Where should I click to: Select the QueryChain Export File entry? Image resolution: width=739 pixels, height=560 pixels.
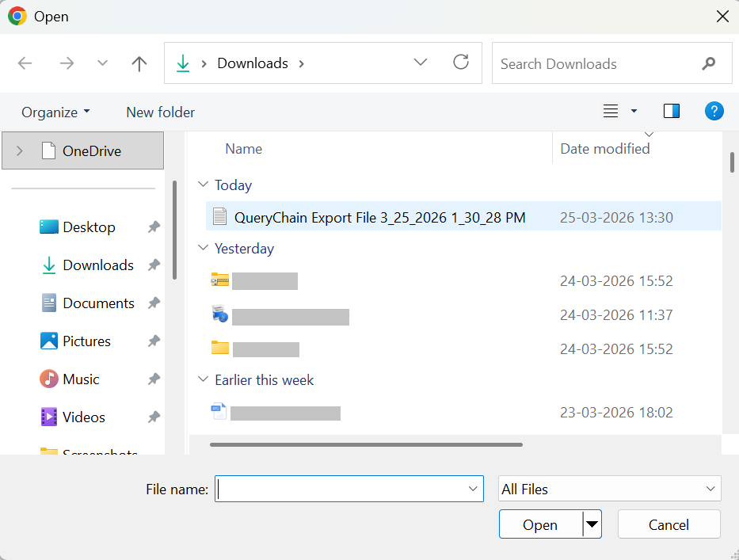coord(463,217)
